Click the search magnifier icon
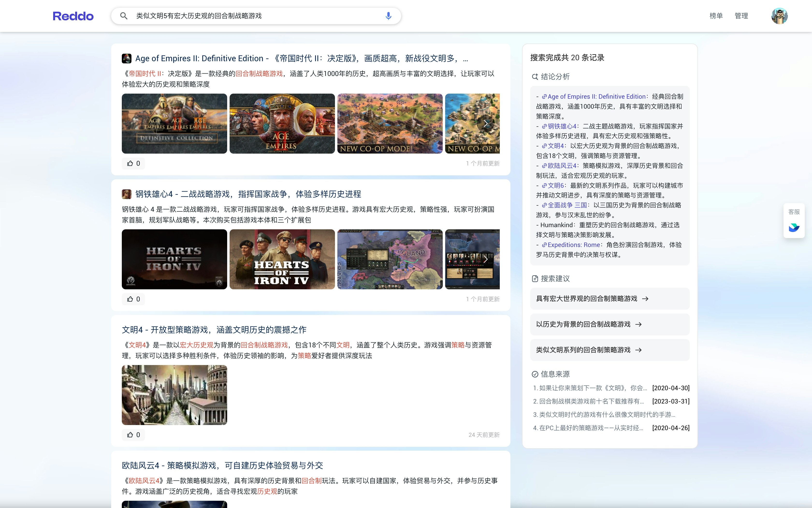This screenshot has width=812, height=508. point(123,16)
